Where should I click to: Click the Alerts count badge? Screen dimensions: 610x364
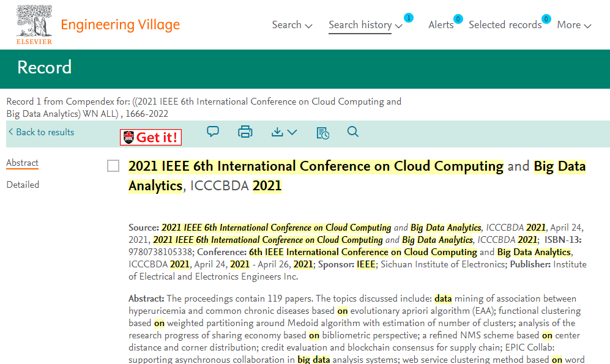click(x=458, y=19)
